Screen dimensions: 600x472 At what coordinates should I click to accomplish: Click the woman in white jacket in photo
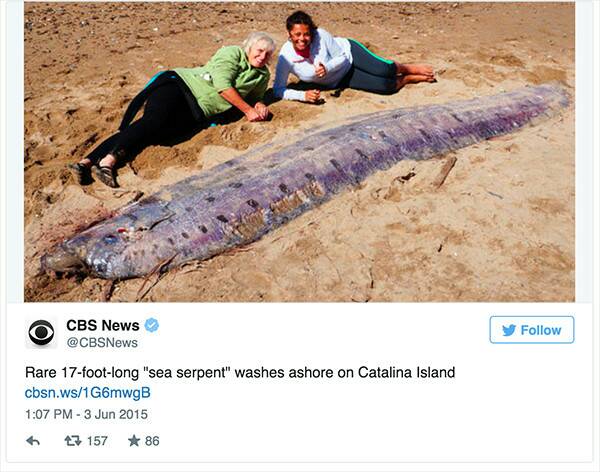(x=344, y=61)
